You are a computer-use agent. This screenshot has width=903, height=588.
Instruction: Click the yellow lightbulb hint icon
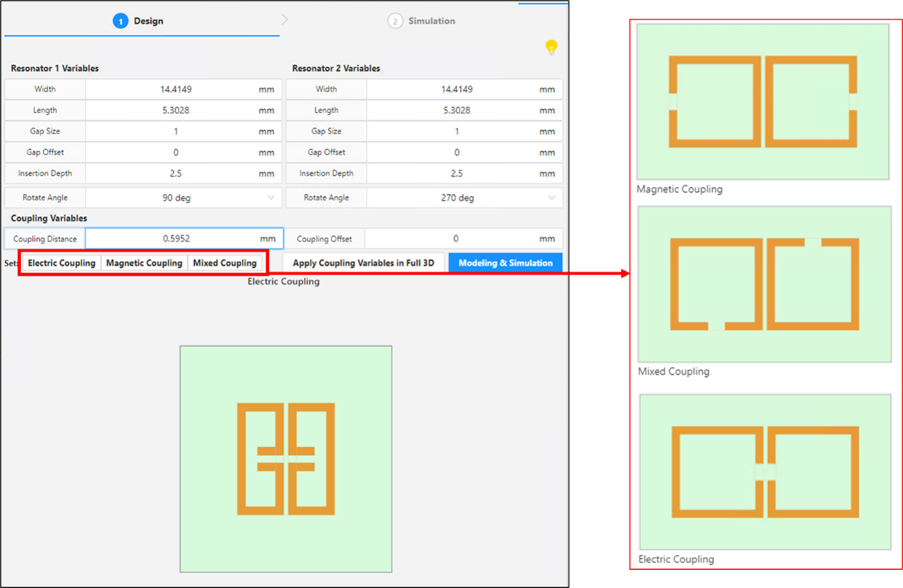[x=551, y=47]
